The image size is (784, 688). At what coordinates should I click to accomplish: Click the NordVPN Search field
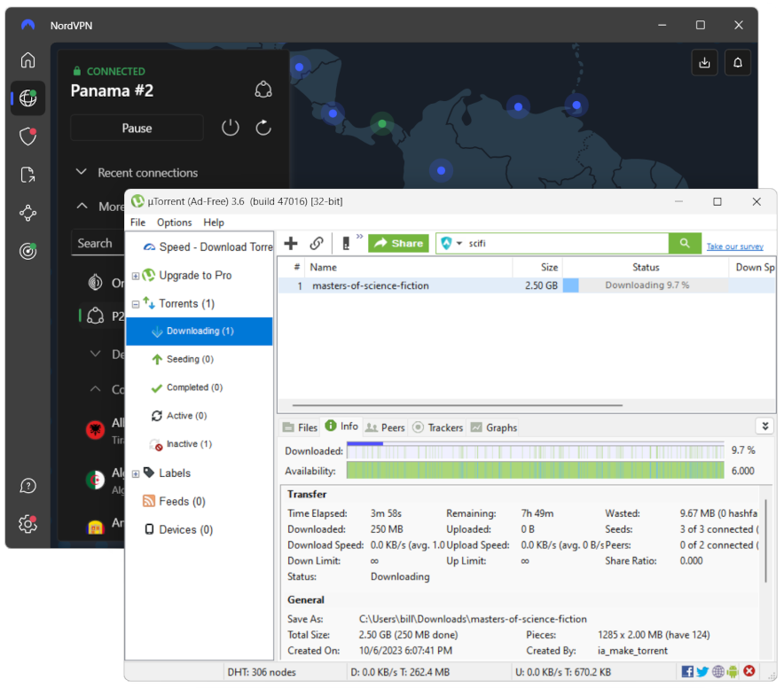point(98,244)
